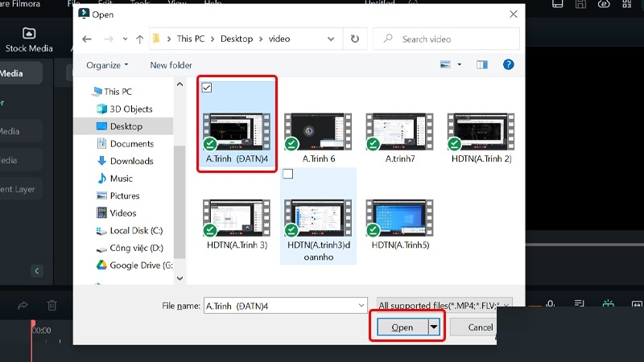The image size is (644, 362).
Task: Click the Open button dropdown arrow
Action: click(435, 327)
